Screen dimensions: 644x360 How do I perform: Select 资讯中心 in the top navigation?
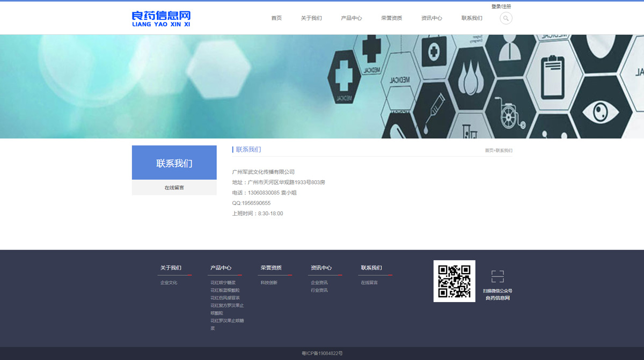click(x=432, y=18)
